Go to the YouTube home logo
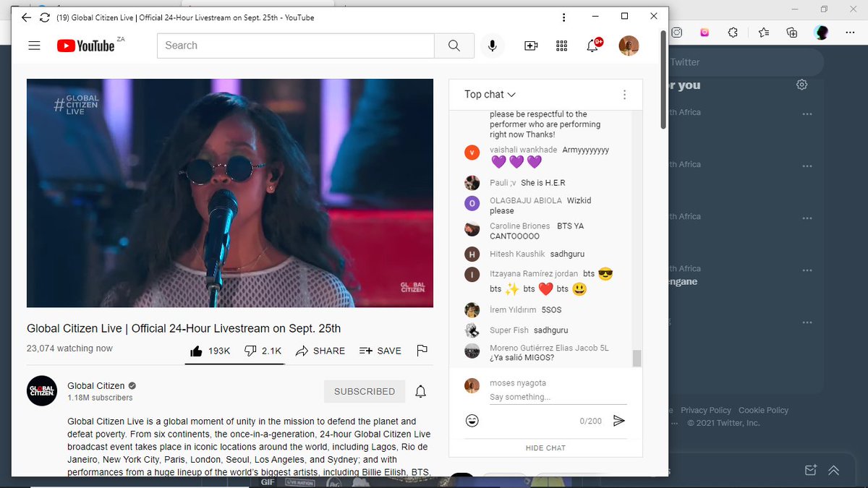This screenshot has width=868, height=488. point(86,46)
